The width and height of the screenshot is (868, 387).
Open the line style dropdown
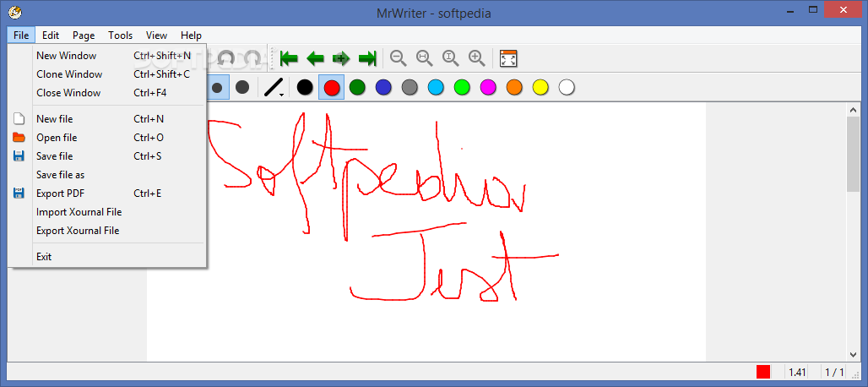[274, 88]
